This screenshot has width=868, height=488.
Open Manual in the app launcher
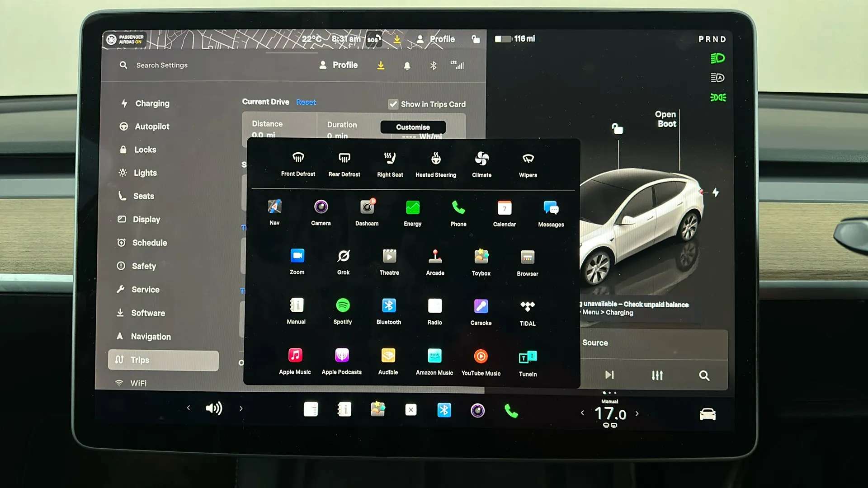coord(296,312)
